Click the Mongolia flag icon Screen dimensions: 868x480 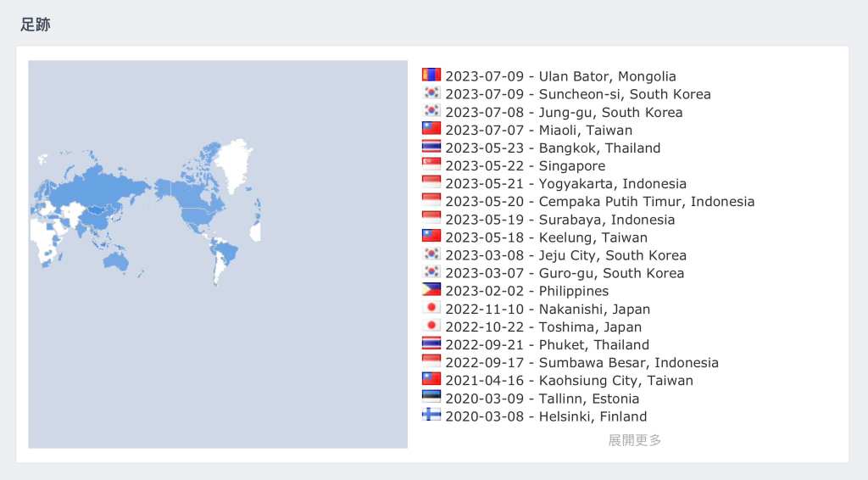[431, 75]
